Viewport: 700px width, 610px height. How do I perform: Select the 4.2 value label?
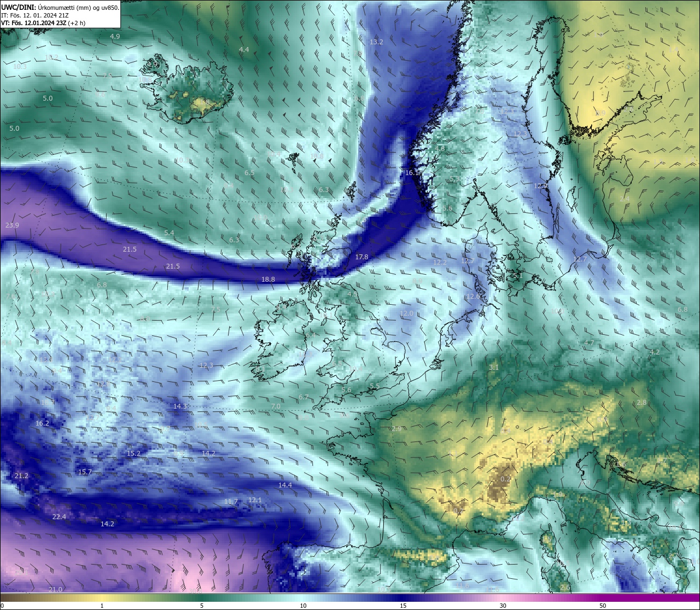(x=655, y=352)
